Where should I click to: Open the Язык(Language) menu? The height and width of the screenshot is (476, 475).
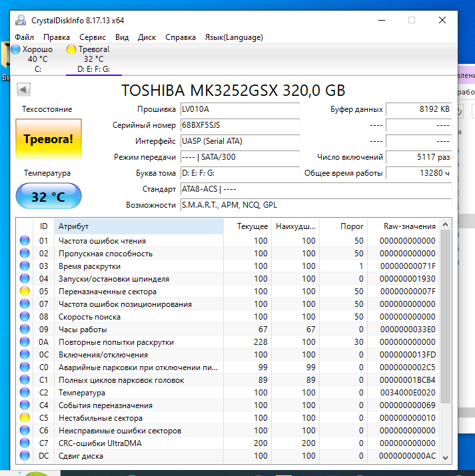coord(234,37)
